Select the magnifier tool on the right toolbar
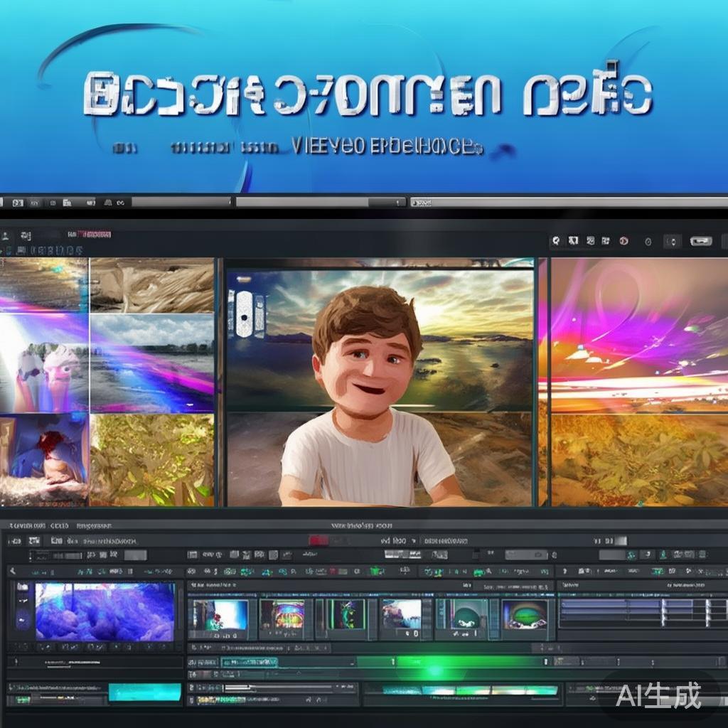 click(557, 240)
